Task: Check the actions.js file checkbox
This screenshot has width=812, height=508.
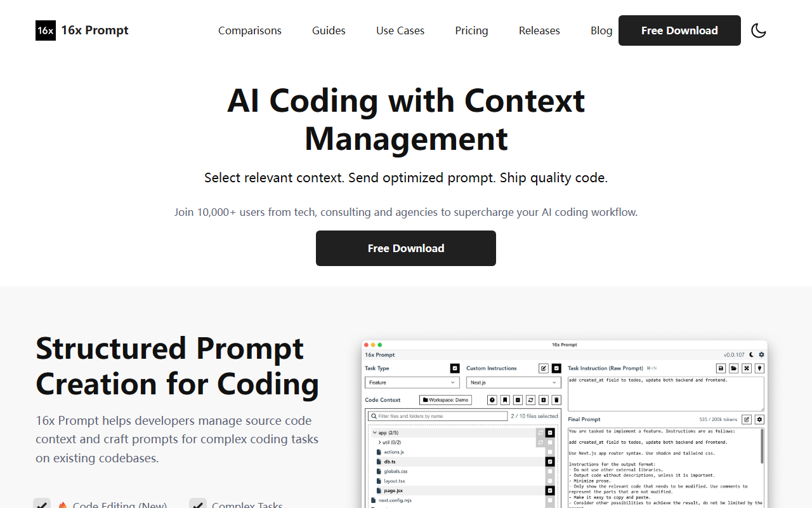Action: 550,452
